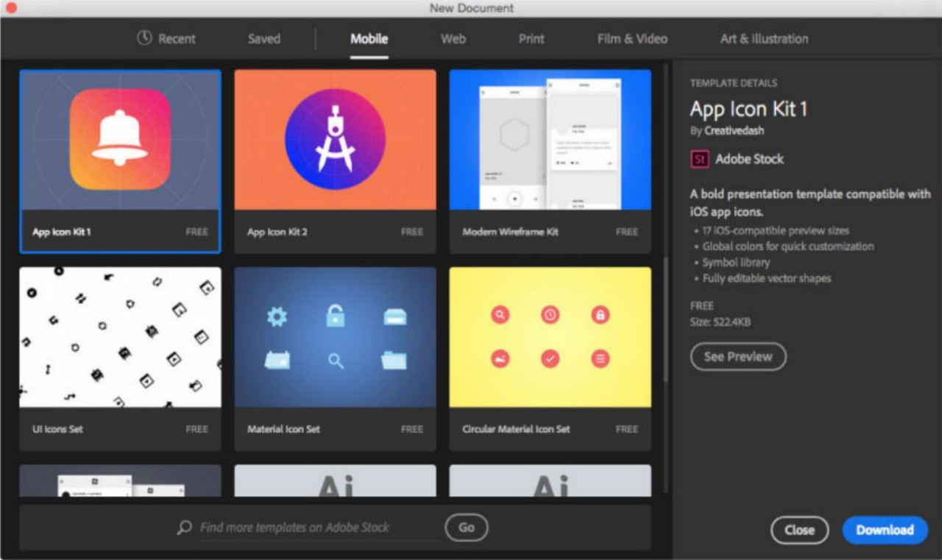Click the Adobe Stock St icon

point(699,159)
